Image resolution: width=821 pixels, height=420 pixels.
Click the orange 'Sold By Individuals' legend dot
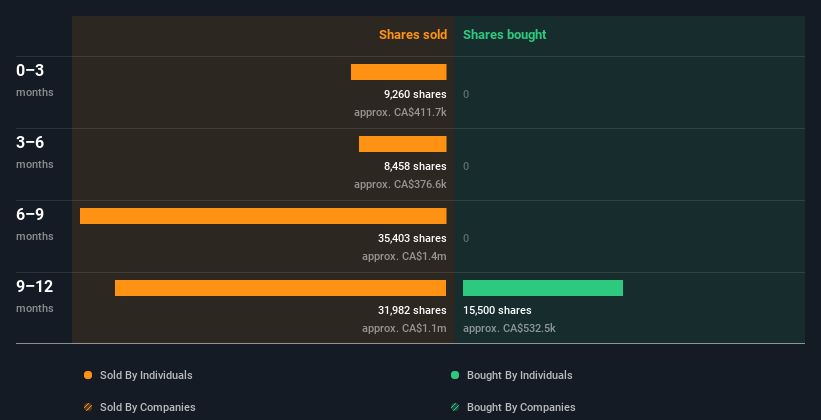pos(88,375)
